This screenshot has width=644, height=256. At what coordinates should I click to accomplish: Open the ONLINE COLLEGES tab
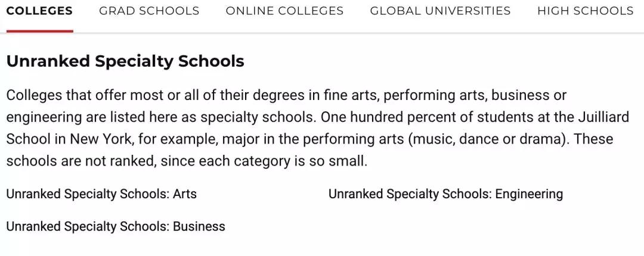click(284, 11)
